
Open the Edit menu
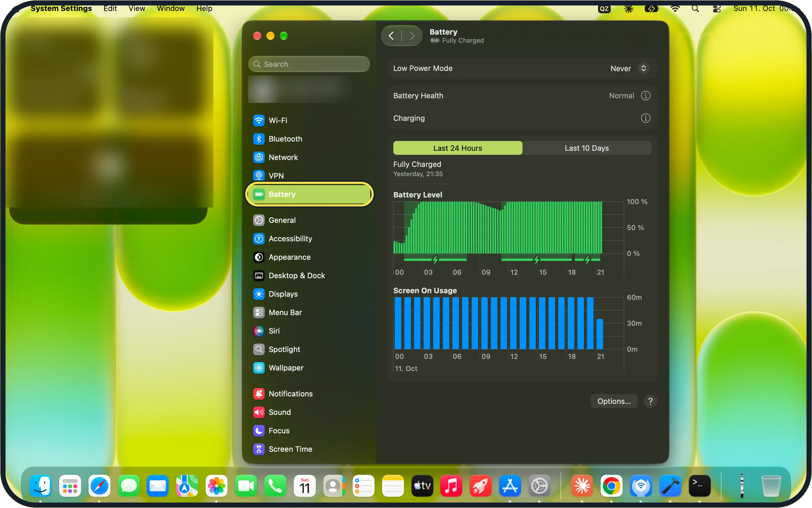tap(110, 8)
